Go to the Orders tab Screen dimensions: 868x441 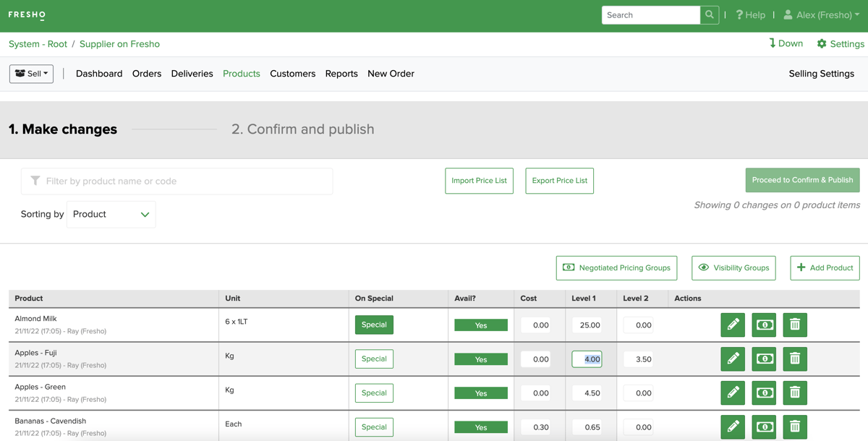(x=147, y=74)
